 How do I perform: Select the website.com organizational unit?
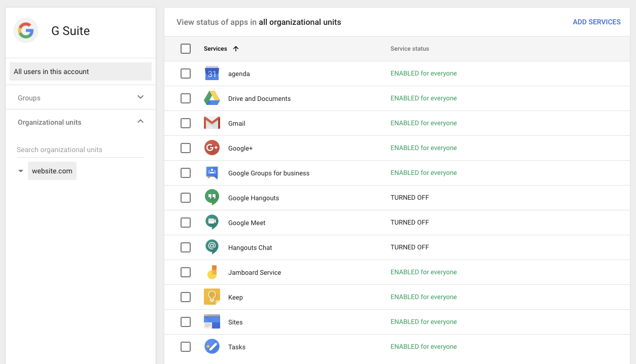pyautogui.click(x=52, y=171)
